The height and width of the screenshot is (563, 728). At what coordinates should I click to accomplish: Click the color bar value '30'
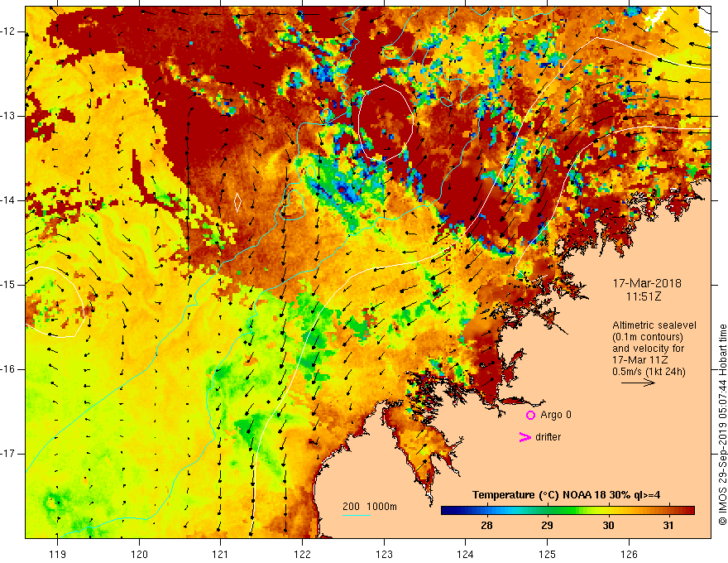[x=608, y=526]
